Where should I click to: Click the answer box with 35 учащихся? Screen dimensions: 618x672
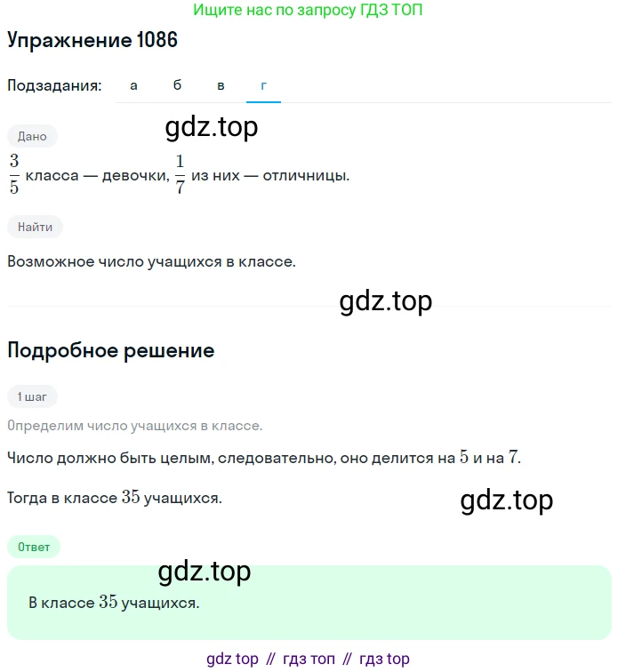click(x=309, y=603)
